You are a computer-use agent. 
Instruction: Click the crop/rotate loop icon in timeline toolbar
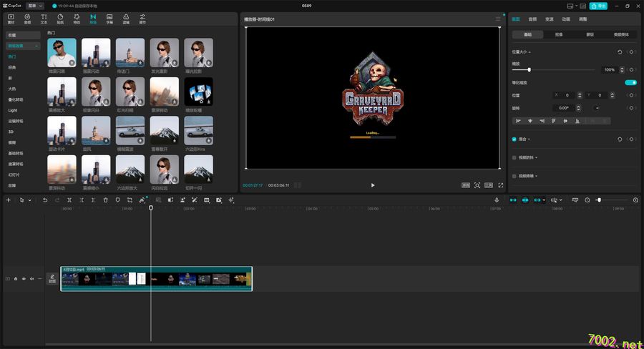130,200
